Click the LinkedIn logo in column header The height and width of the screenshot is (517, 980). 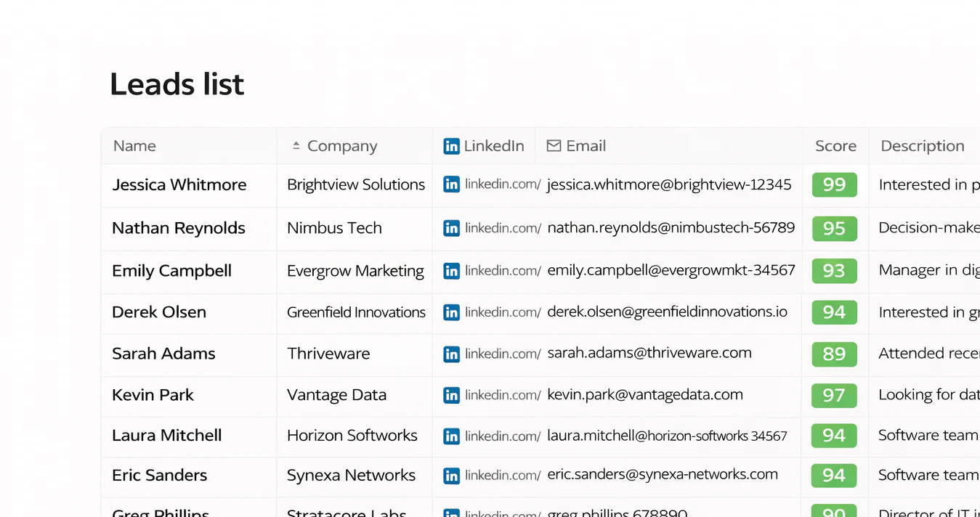coord(451,146)
